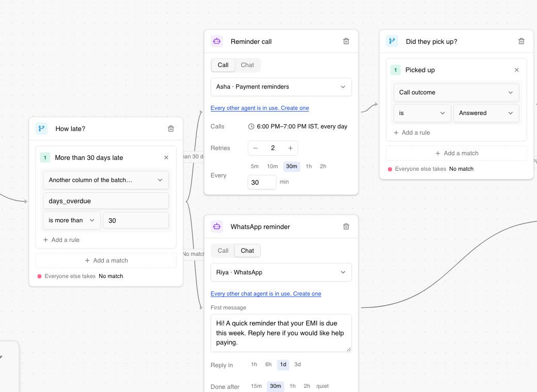Set retry interval to 5m

(x=255, y=166)
